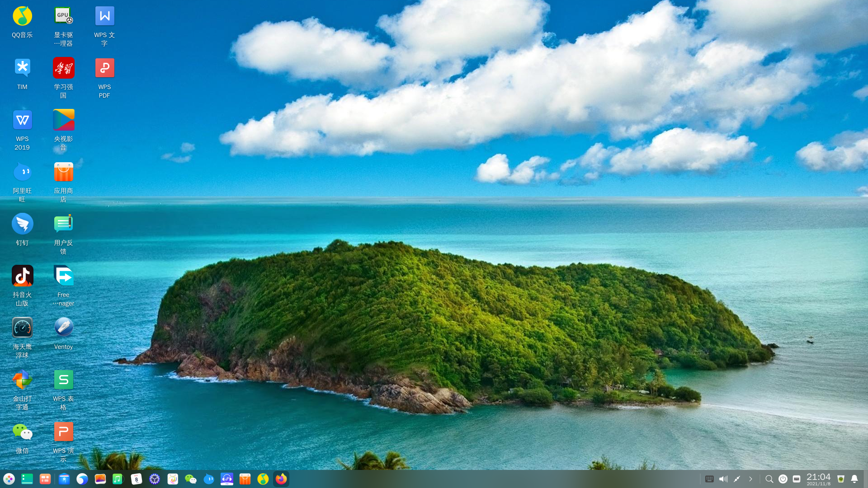The image size is (868, 488).
Task: Launch Firefox from the taskbar
Action: tap(281, 479)
